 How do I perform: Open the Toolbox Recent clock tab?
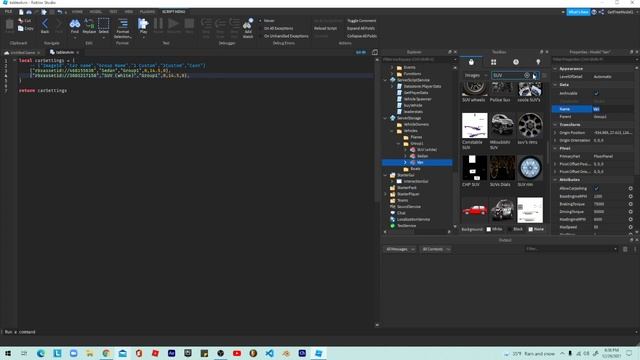point(516,62)
